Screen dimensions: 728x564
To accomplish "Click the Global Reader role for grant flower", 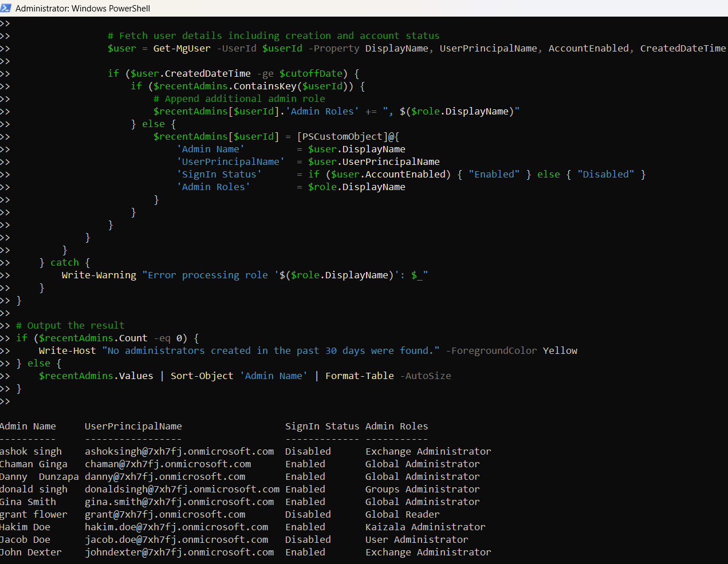I will pos(402,515).
